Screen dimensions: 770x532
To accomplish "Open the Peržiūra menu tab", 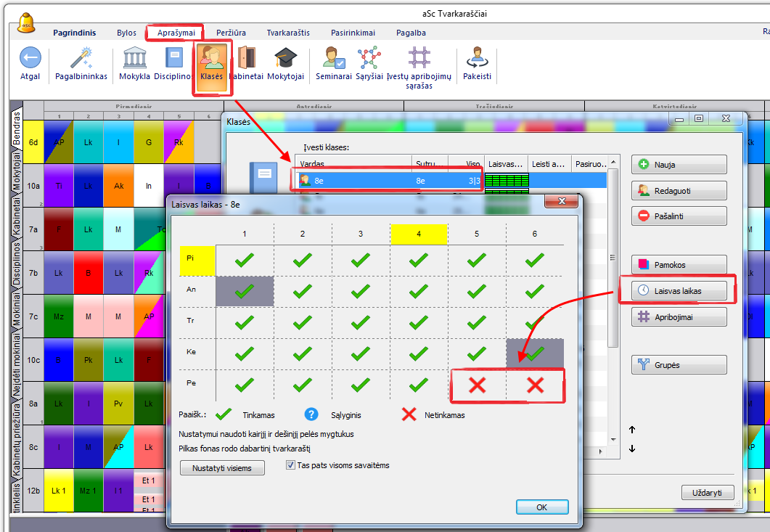I will click(231, 33).
